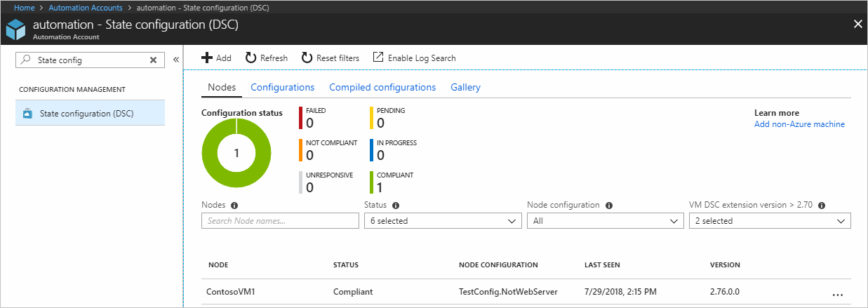Click the Learn more heading
This screenshot has width=868, height=308.
coord(777,113)
